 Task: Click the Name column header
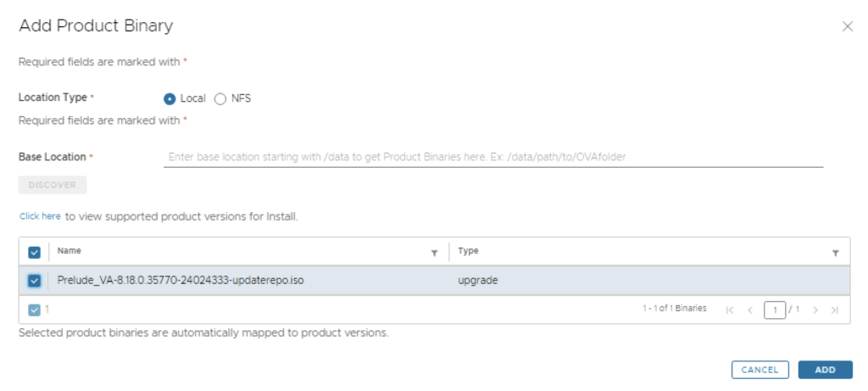(x=70, y=251)
